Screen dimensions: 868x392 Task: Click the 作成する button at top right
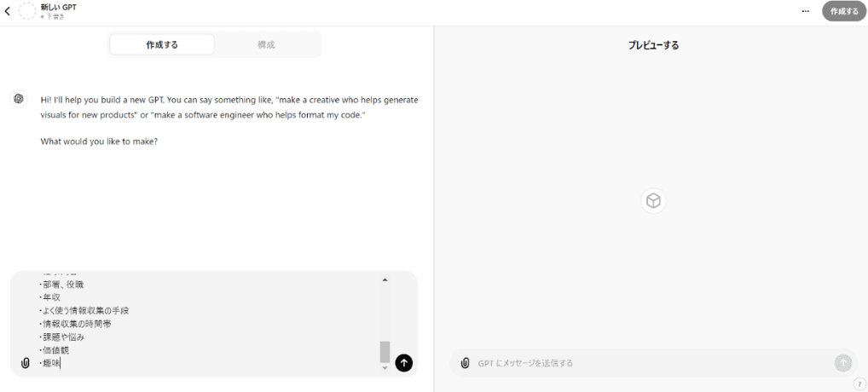[844, 11]
